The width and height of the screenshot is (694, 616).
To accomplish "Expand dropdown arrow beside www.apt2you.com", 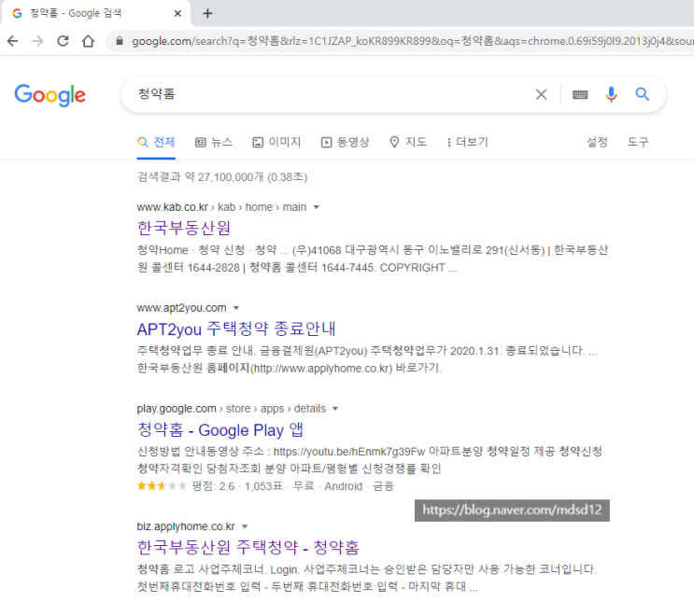I will pyautogui.click(x=236, y=308).
